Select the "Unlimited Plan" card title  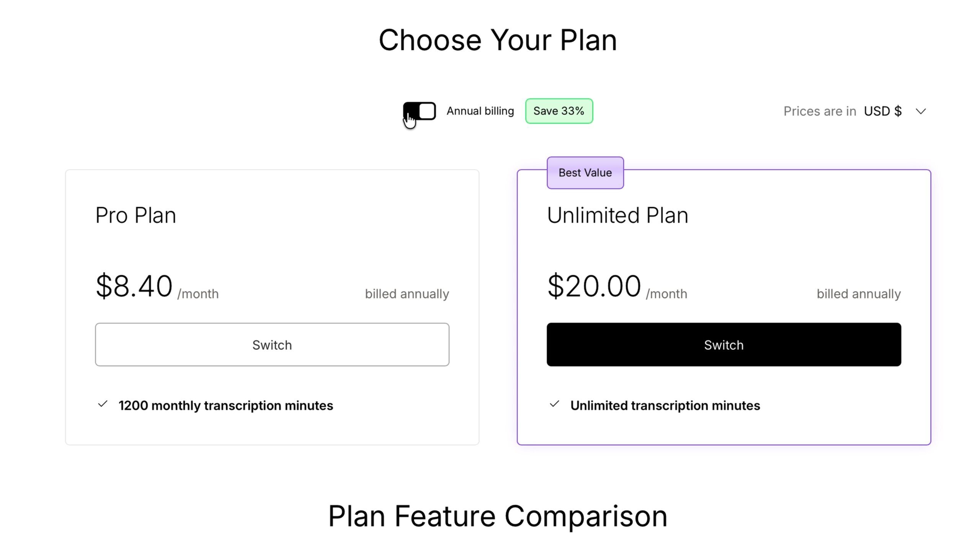pos(617,215)
